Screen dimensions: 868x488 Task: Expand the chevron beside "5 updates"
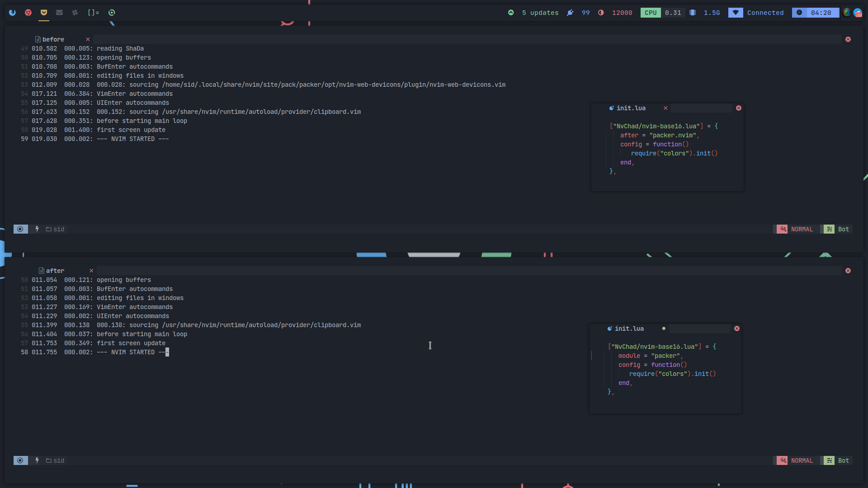tap(511, 13)
